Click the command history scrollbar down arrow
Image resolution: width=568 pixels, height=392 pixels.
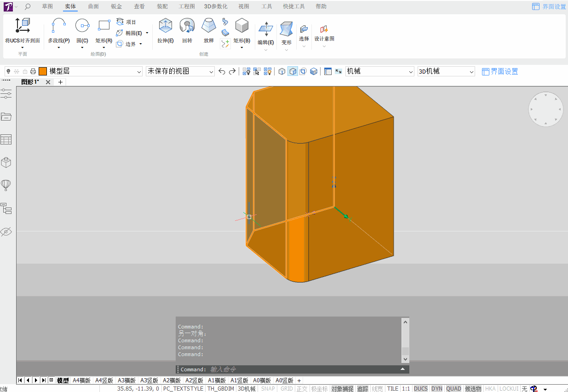[405, 359]
